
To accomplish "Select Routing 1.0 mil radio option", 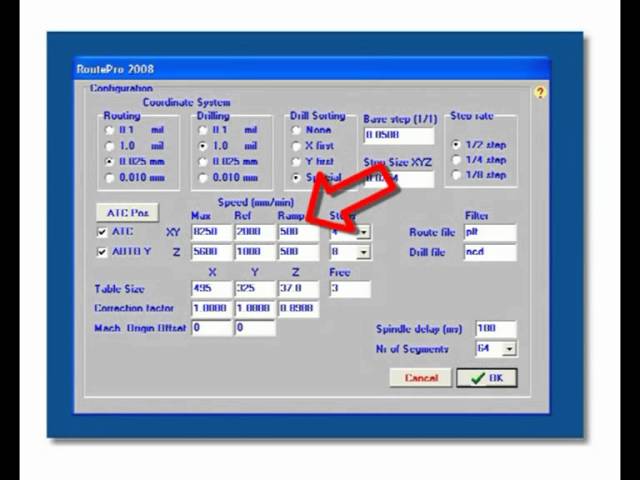I will pyautogui.click(x=109, y=146).
